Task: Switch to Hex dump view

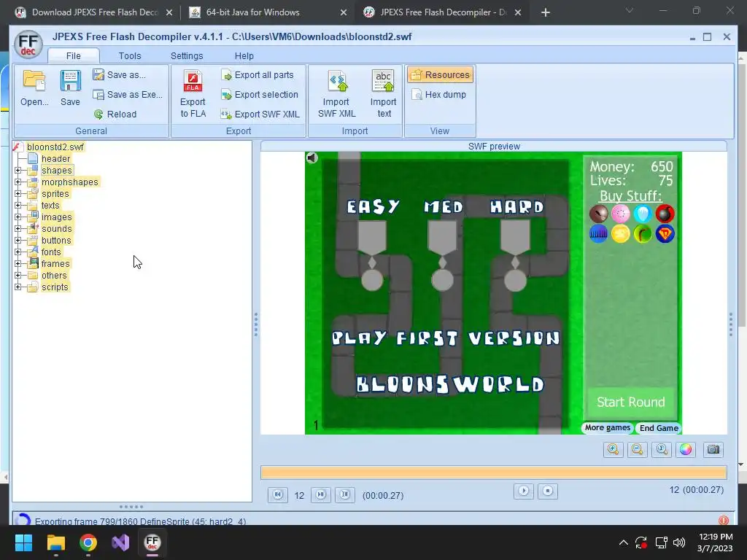Action: [x=438, y=94]
